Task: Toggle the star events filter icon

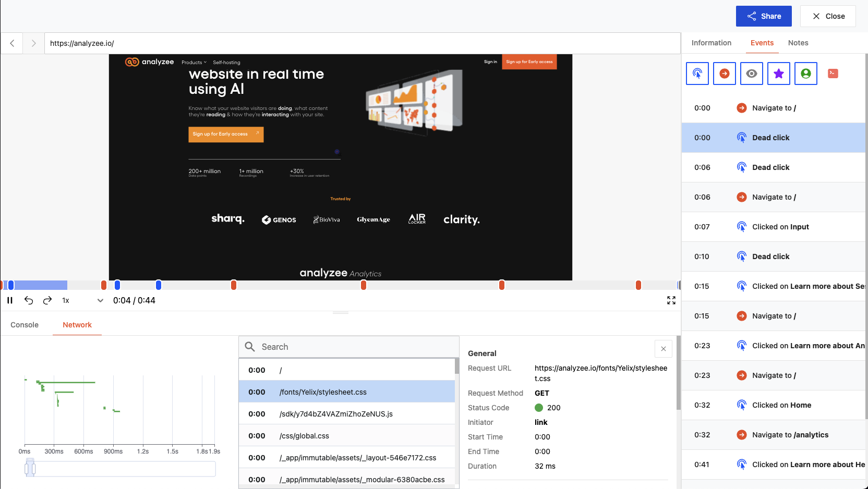Action: (x=779, y=74)
